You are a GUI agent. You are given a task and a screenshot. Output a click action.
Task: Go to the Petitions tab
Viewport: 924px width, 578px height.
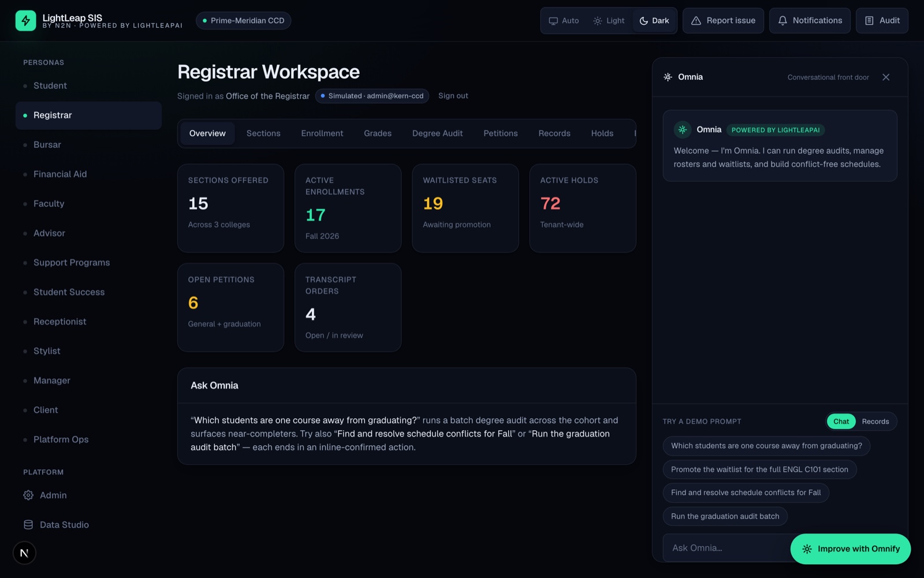(501, 133)
